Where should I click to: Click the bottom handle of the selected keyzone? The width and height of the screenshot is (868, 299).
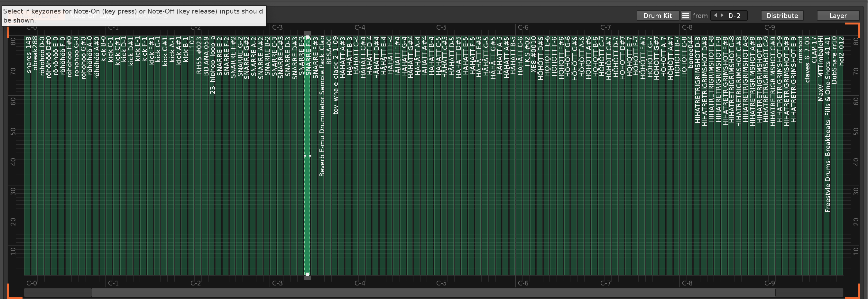307,274
